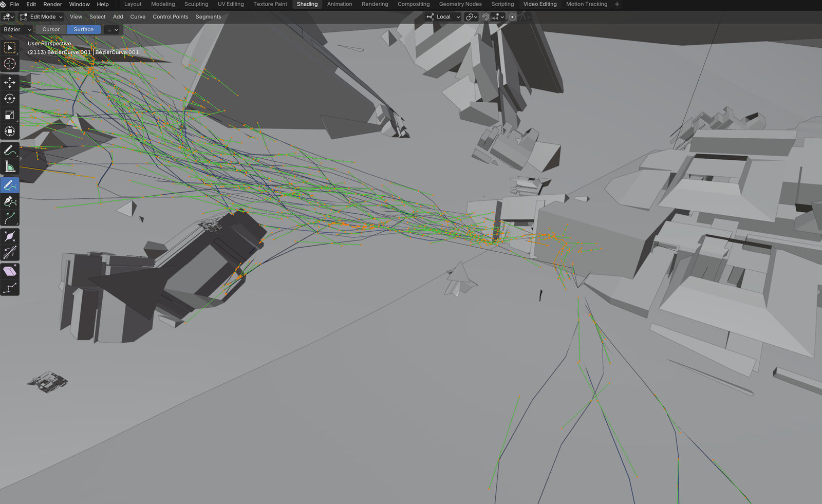The height and width of the screenshot is (504, 822).
Task: Switch to the Scripting workspace tab
Action: click(502, 4)
